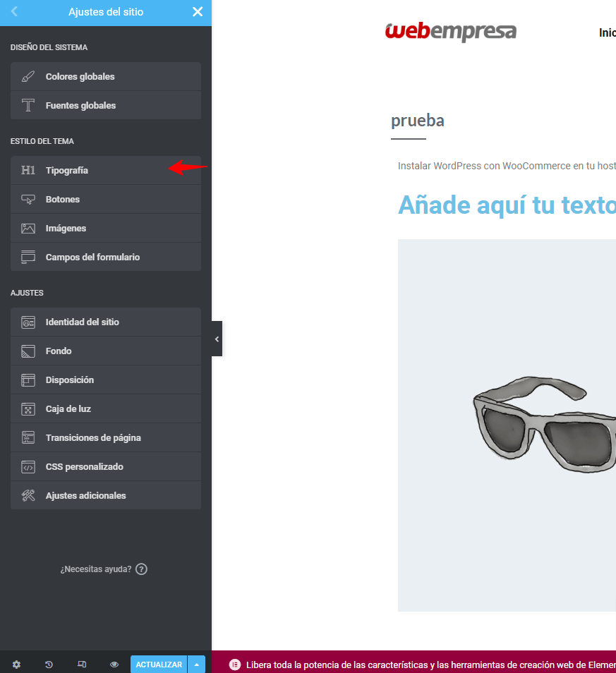Click the CSS personalizado code icon
Screen dimensions: 616x673
28,467
